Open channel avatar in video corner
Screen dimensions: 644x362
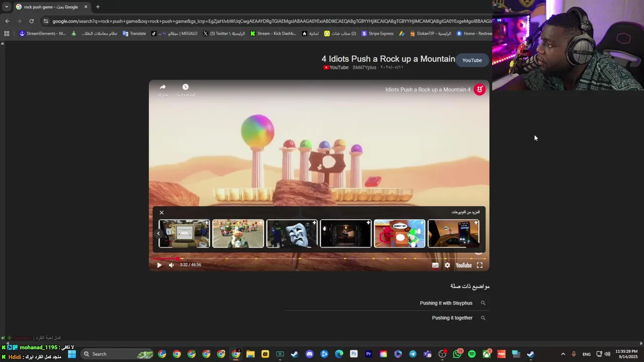tap(479, 89)
